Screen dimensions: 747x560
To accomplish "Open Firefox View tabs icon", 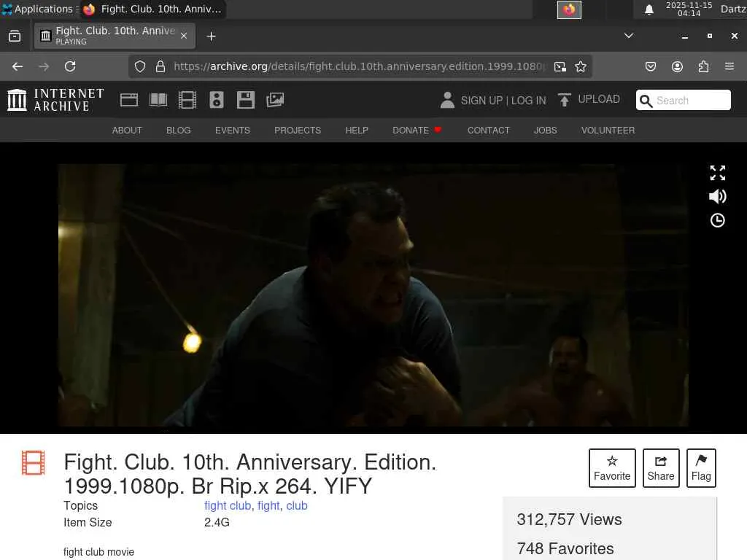I will point(15,36).
